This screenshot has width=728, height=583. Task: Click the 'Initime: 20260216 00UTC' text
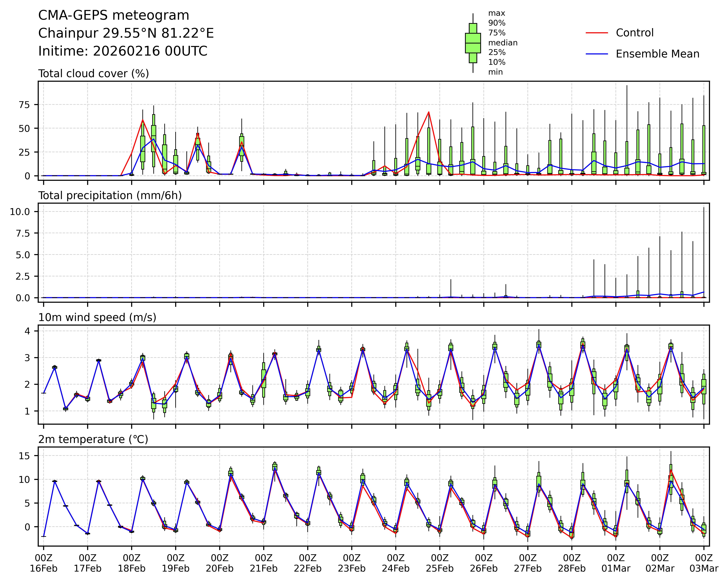(123, 51)
